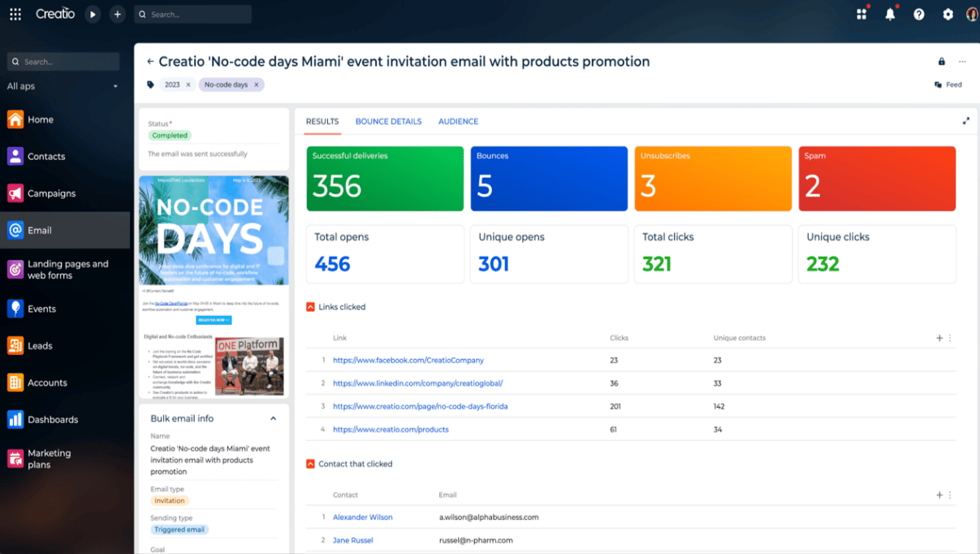Image resolution: width=980 pixels, height=554 pixels.
Task: Click the lock icon in page header
Action: (942, 62)
